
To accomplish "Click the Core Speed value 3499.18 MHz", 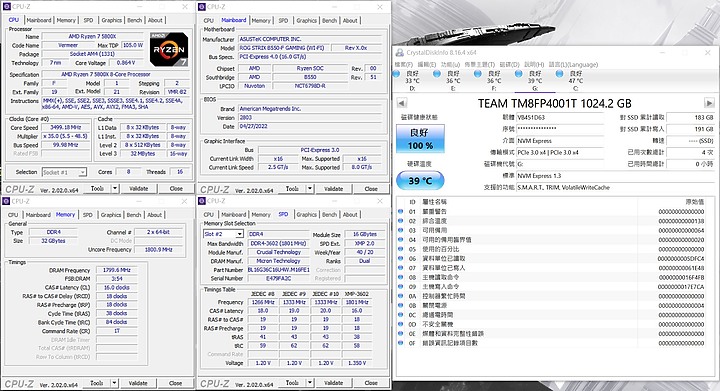I will pos(65,128).
